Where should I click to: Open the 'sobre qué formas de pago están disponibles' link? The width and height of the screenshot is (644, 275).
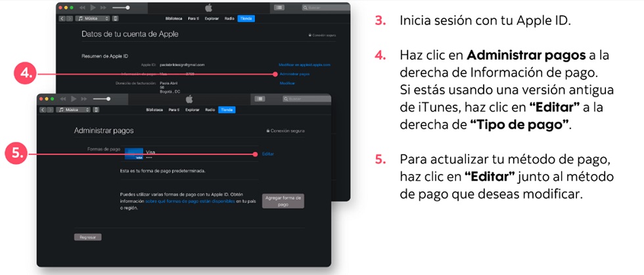point(190,201)
